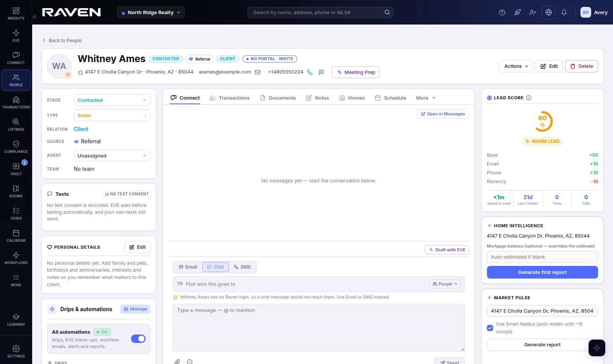Open Settings in the sidebar
Image resolution: width=613 pixels, height=364 pixels.
tap(16, 351)
